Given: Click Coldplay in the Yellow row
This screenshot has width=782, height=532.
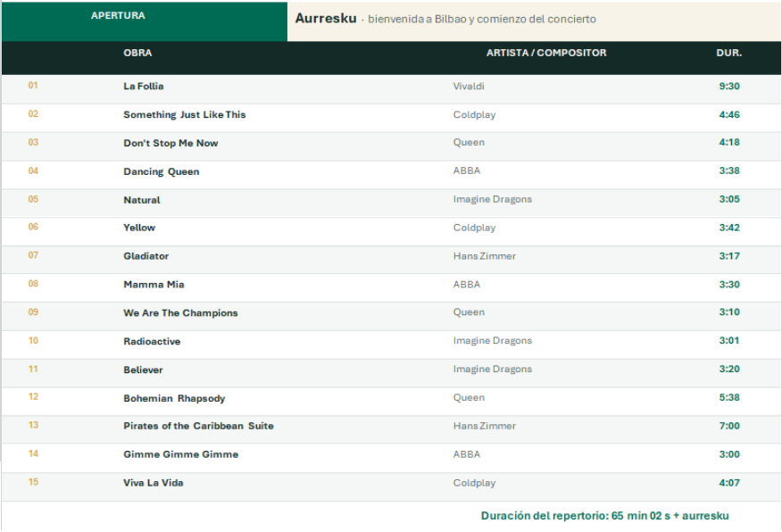Looking at the screenshot, I should [474, 228].
